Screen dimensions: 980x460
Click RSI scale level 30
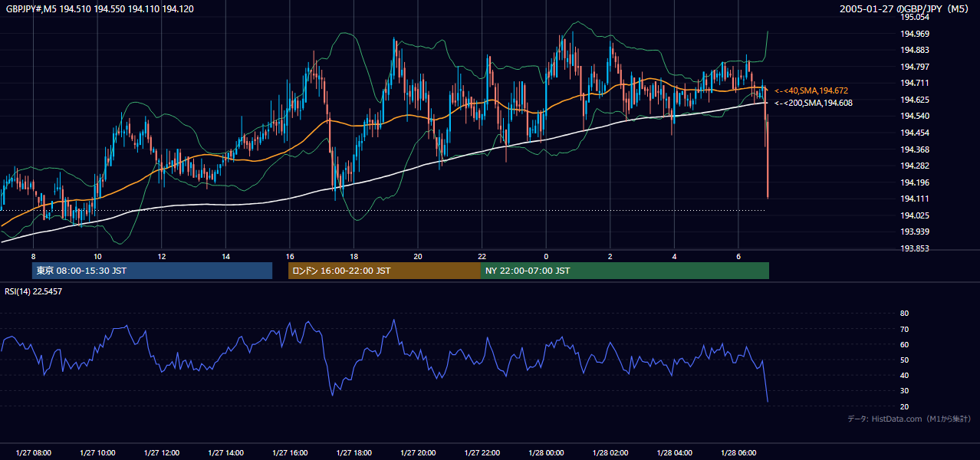(904, 391)
